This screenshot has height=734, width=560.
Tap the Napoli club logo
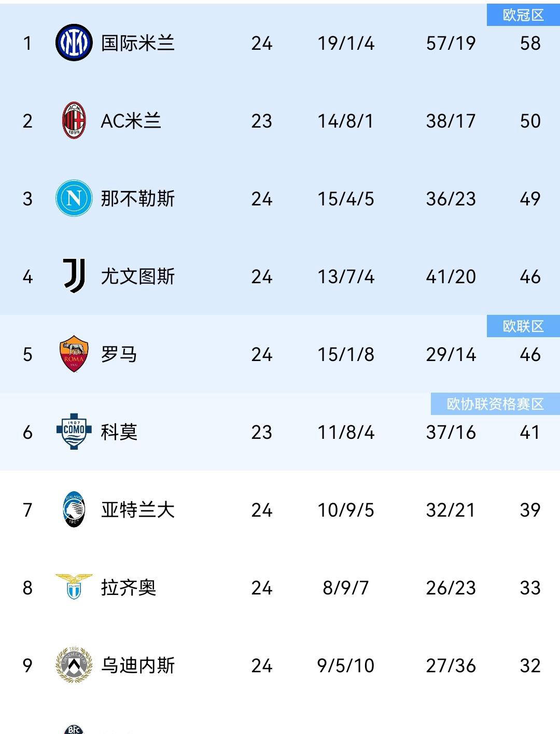(x=74, y=198)
